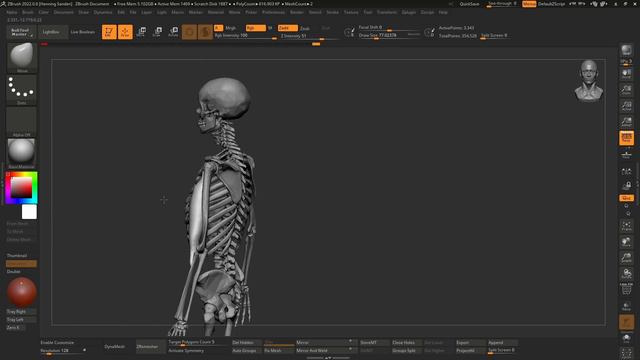Click the Auto Groups button
This screenshot has width=640, height=360.
(x=247, y=351)
